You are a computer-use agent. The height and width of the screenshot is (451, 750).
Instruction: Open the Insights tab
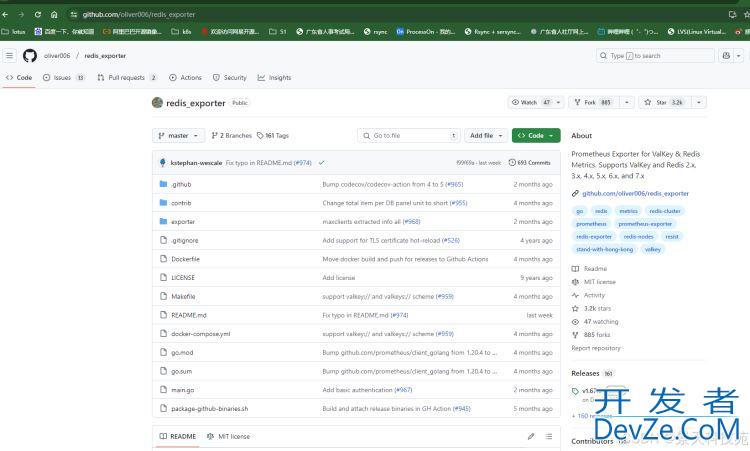point(274,77)
